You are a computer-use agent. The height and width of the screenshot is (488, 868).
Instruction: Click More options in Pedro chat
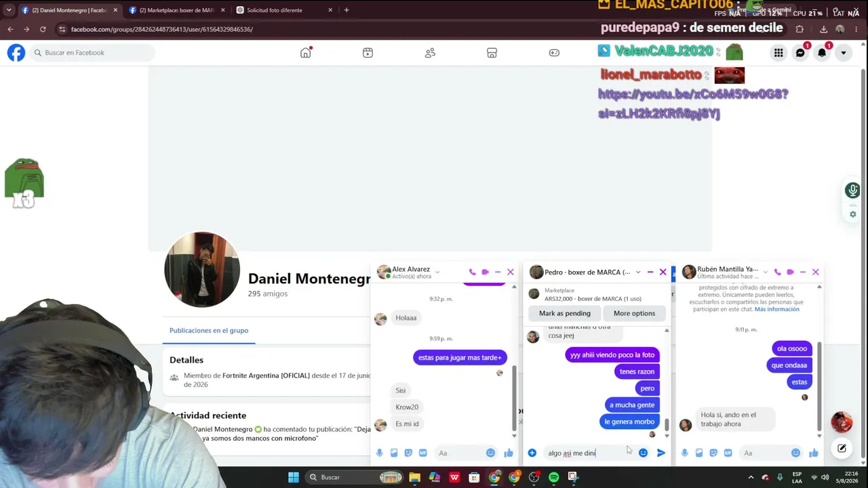(x=634, y=313)
